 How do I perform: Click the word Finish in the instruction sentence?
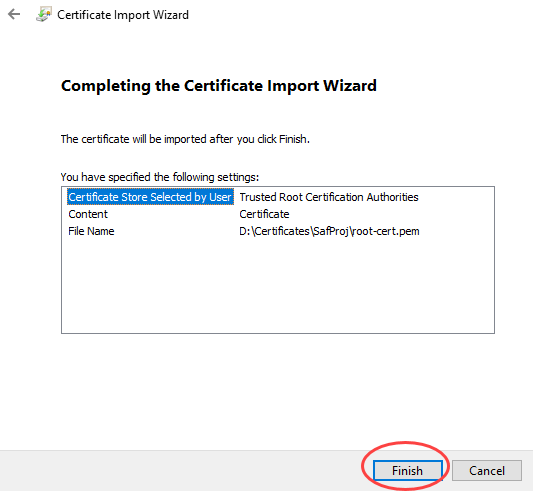pos(294,139)
